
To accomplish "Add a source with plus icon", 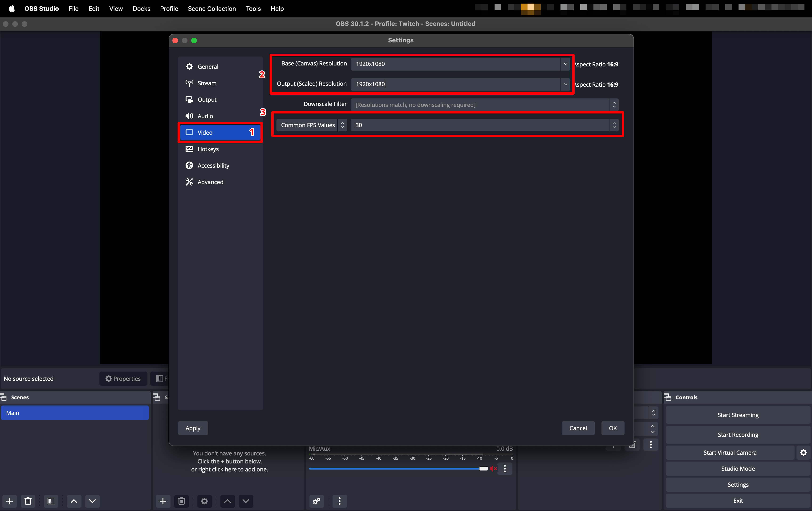I will click(x=163, y=501).
